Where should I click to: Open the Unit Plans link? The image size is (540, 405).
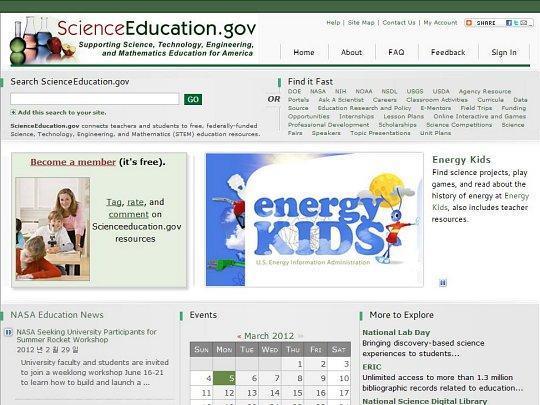[435, 133]
